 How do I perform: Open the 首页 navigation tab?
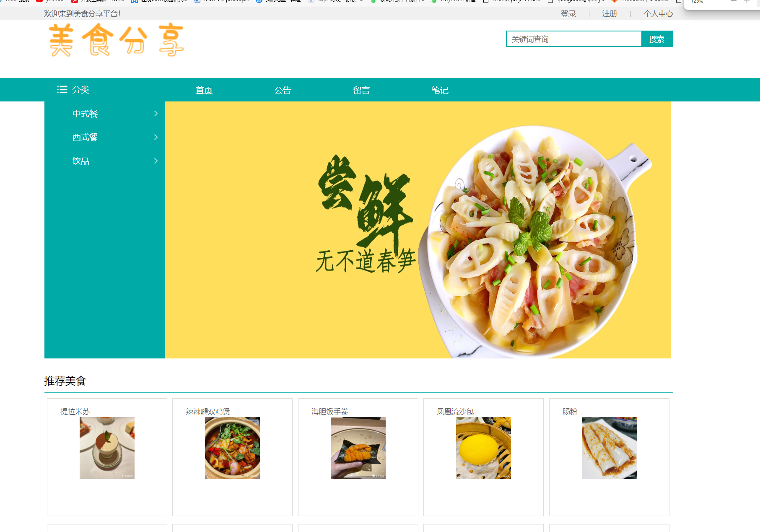tap(204, 90)
